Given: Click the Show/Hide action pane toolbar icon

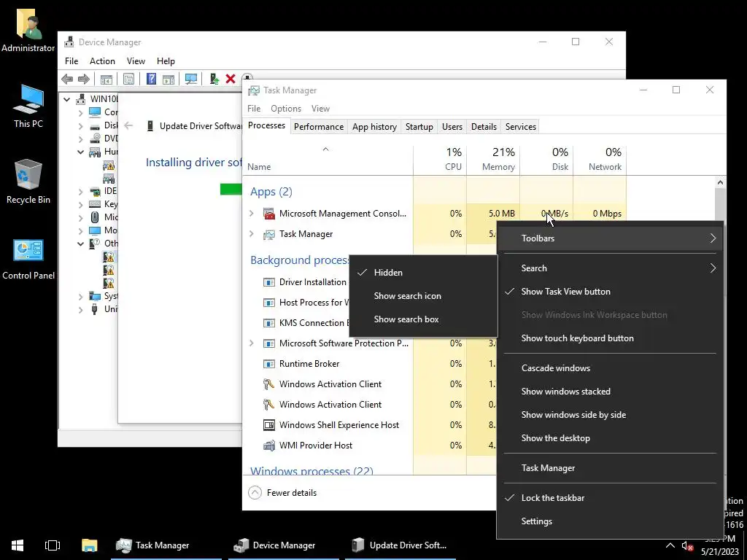Looking at the screenshot, I should pyautogui.click(x=169, y=79).
